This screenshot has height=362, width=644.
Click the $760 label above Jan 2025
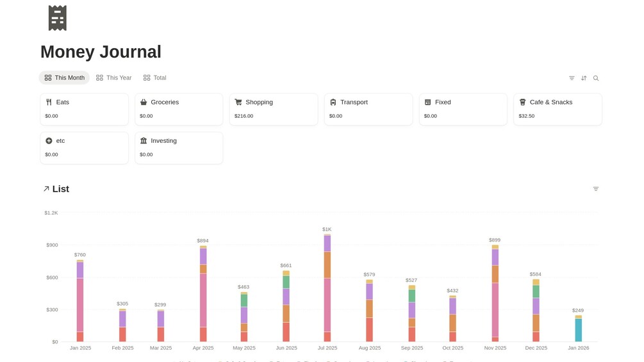(x=79, y=255)
